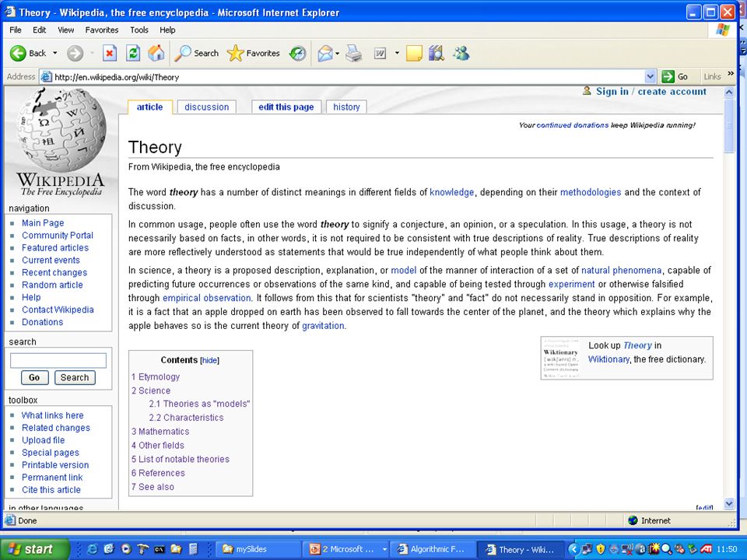The height and width of the screenshot is (560, 747).
Task: Click the vertical scrollbar up arrow
Action: click(729, 93)
